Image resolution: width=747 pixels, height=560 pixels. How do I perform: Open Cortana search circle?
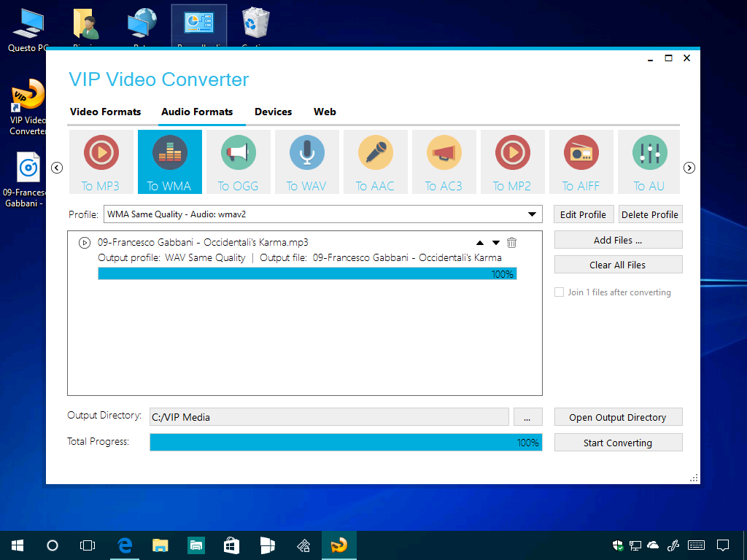[53, 545]
